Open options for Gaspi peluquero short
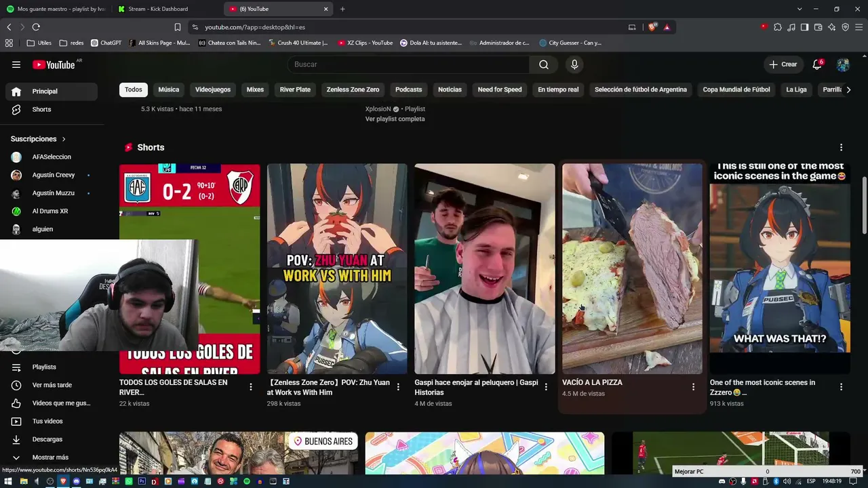 tap(546, 387)
